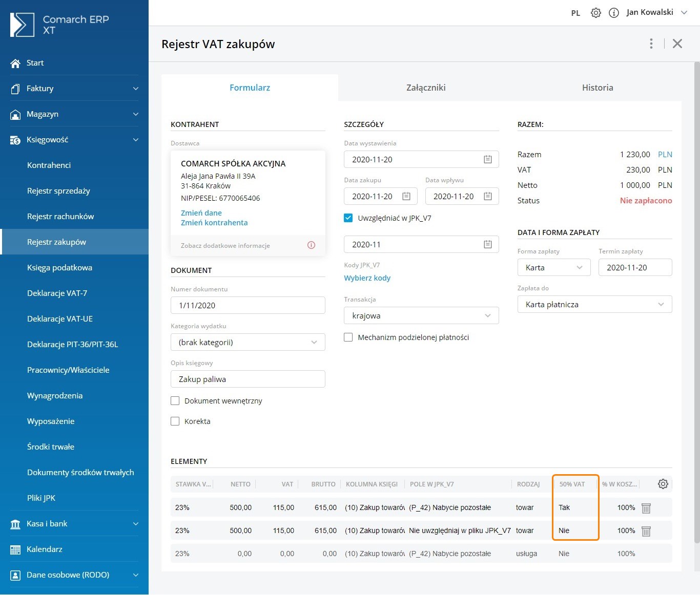This screenshot has height=595, width=700.
Task: Click red info icon for additional supplier information
Action: 311,245
